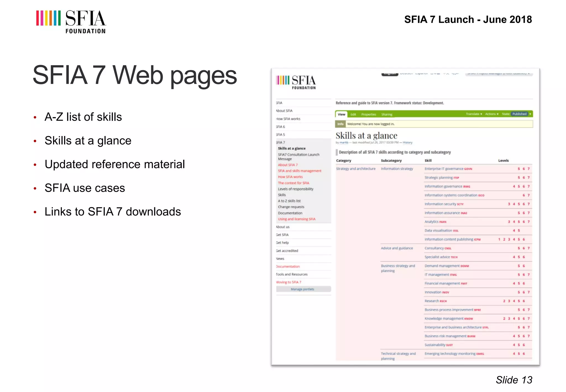This screenshot has height=392, width=566.
Task: Open the View tab in green toolbar
Action: click(x=341, y=114)
